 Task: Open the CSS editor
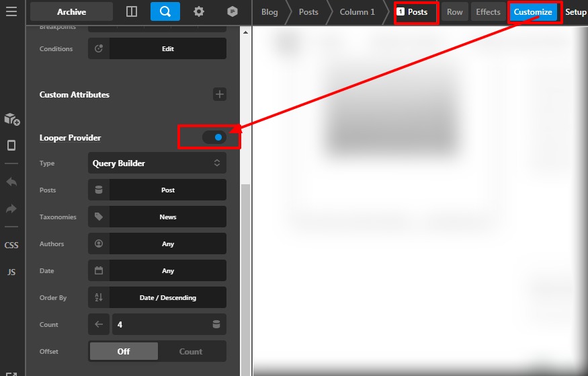pos(11,245)
